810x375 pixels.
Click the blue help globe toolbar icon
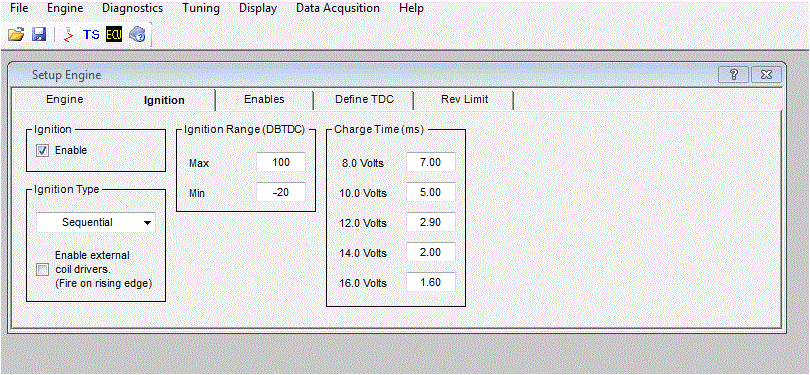coord(137,35)
